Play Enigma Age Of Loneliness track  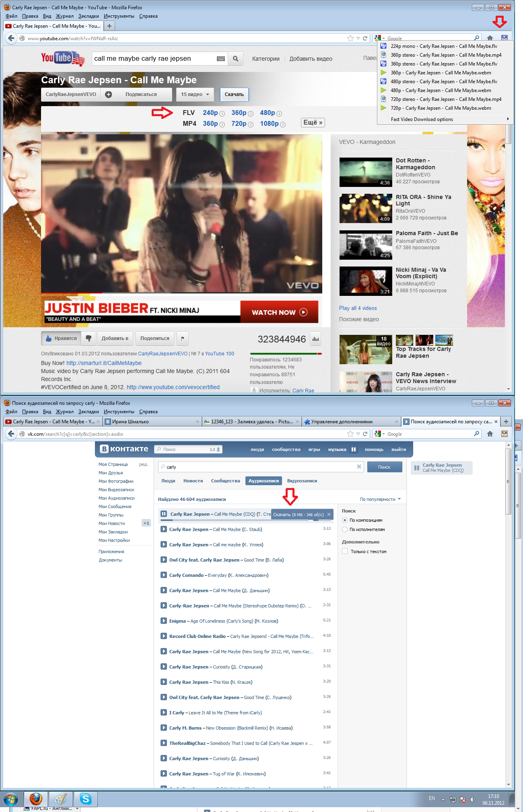pos(164,621)
